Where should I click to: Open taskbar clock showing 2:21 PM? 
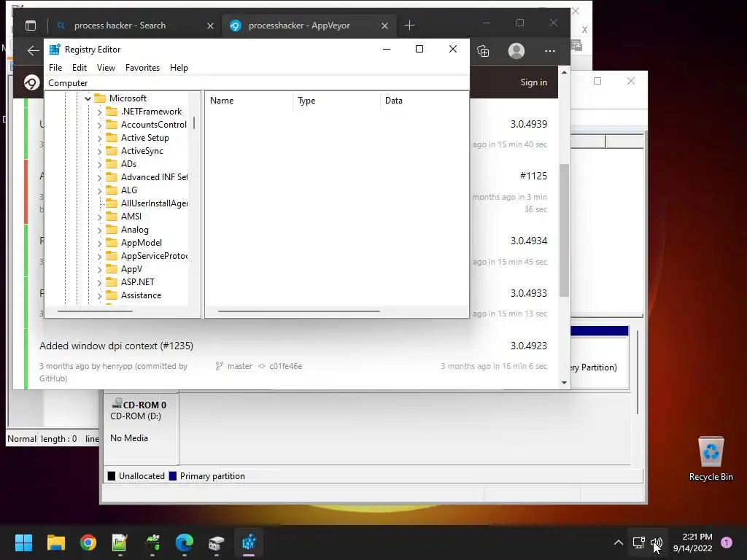[693, 542]
